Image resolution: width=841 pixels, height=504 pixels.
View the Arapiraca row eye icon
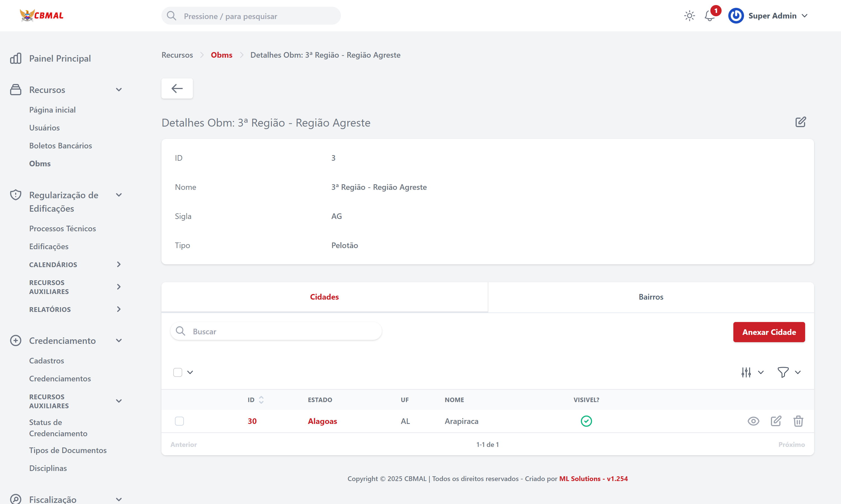pos(753,421)
